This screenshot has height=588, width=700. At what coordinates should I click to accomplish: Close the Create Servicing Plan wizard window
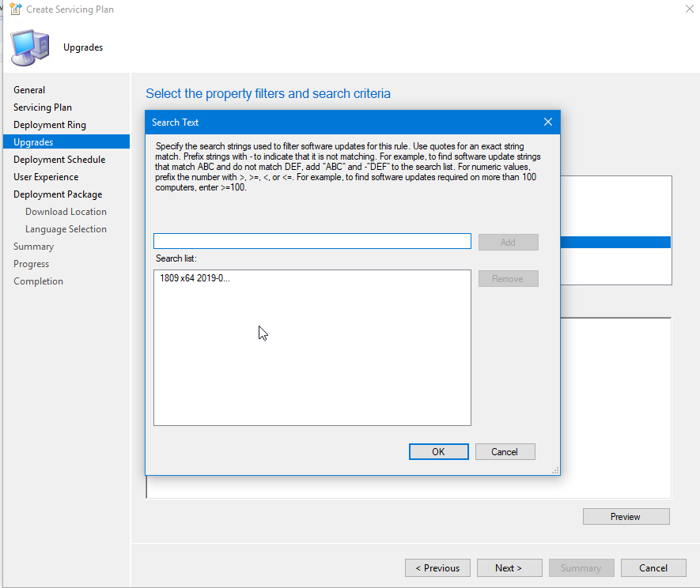689,9
